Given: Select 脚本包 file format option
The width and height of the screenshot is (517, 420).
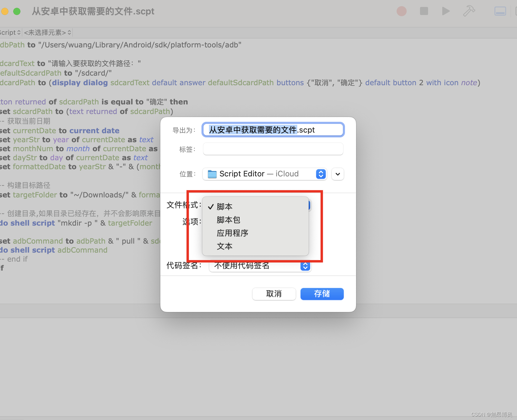Looking at the screenshot, I should [x=255, y=220].
